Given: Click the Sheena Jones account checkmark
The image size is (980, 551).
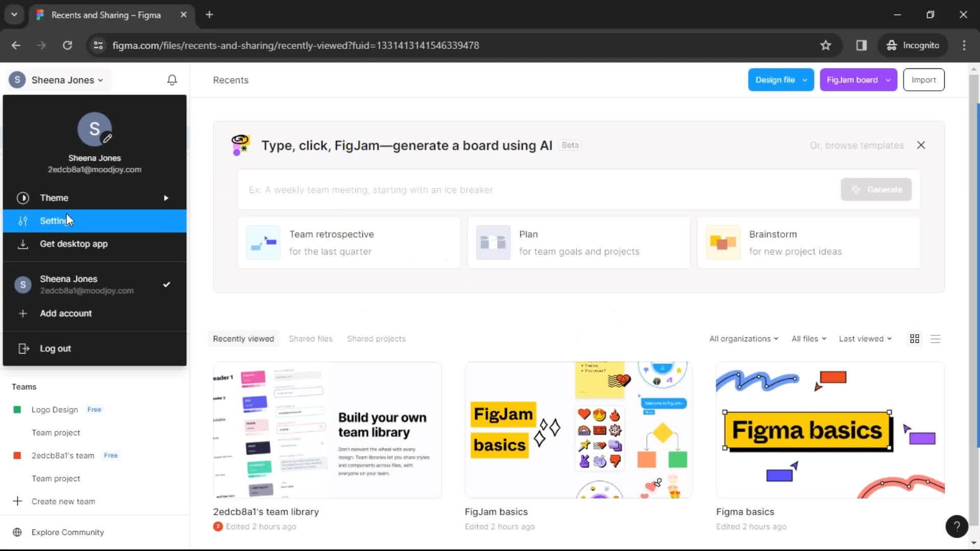Looking at the screenshot, I should point(165,283).
